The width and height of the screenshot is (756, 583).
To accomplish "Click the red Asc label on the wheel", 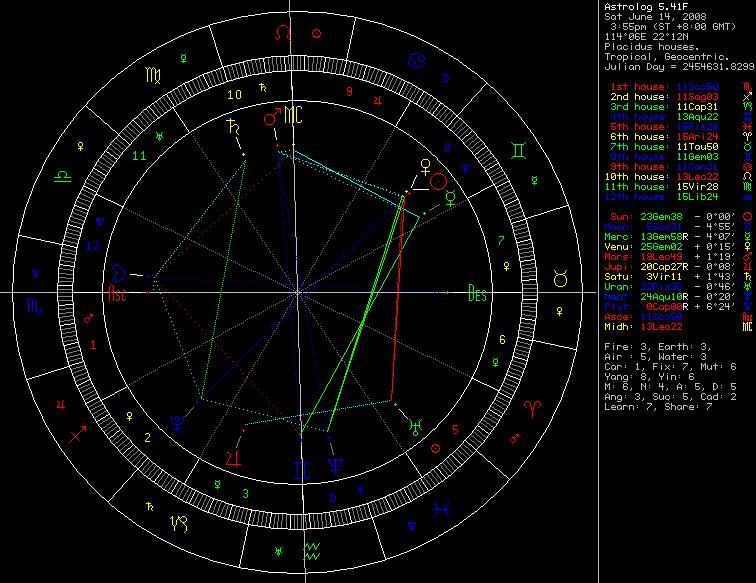I will (118, 293).
